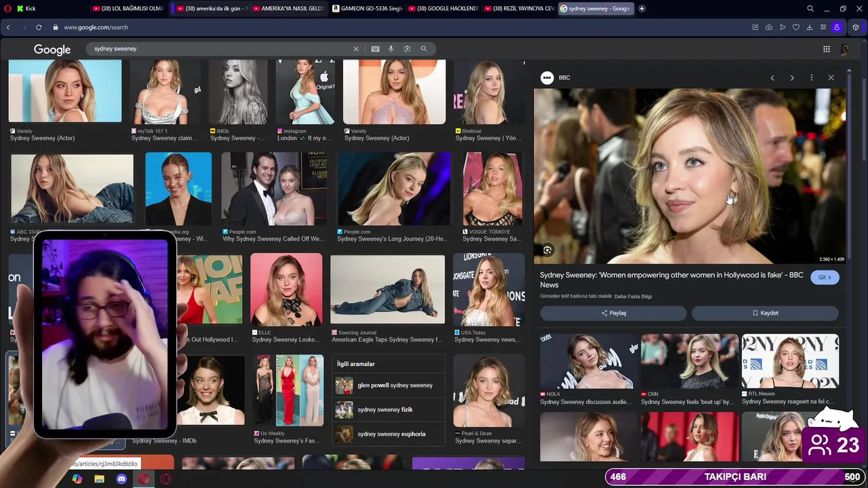
Task: Go back in browser history
Action: point(8,27)
